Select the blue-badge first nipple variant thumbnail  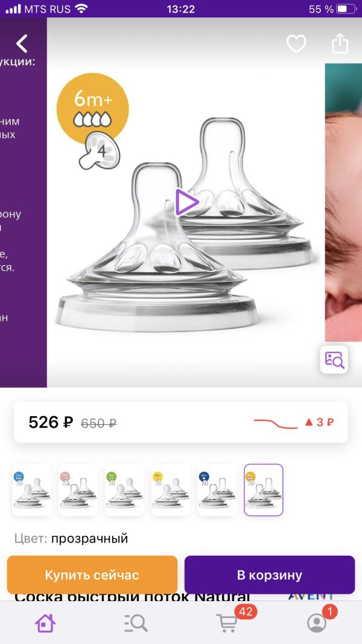32,490
